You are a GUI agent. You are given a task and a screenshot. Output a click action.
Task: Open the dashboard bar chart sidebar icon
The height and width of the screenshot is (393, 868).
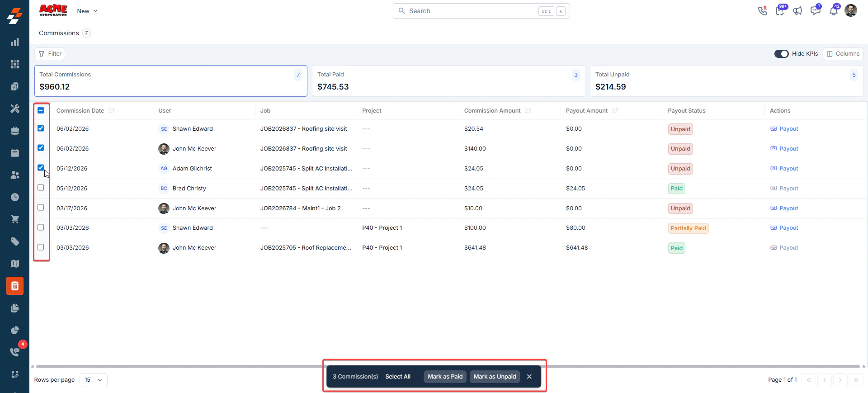pos(15,42)
